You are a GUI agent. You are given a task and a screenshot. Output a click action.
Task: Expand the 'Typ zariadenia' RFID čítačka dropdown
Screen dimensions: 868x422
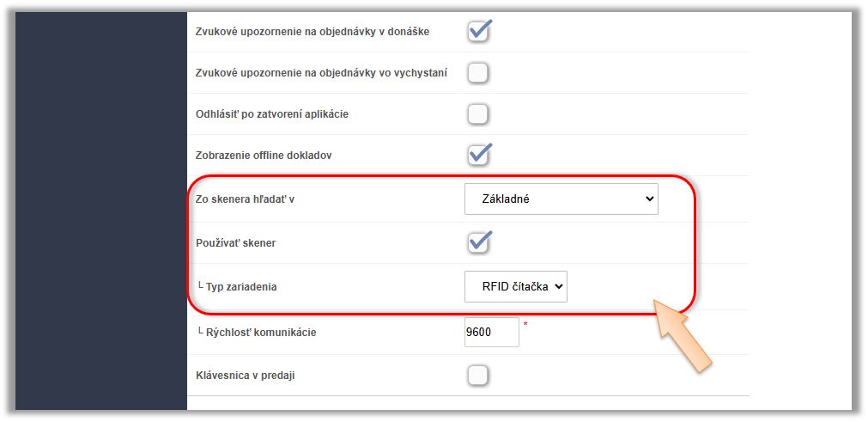pyautogui.click(x=515, y=286)
